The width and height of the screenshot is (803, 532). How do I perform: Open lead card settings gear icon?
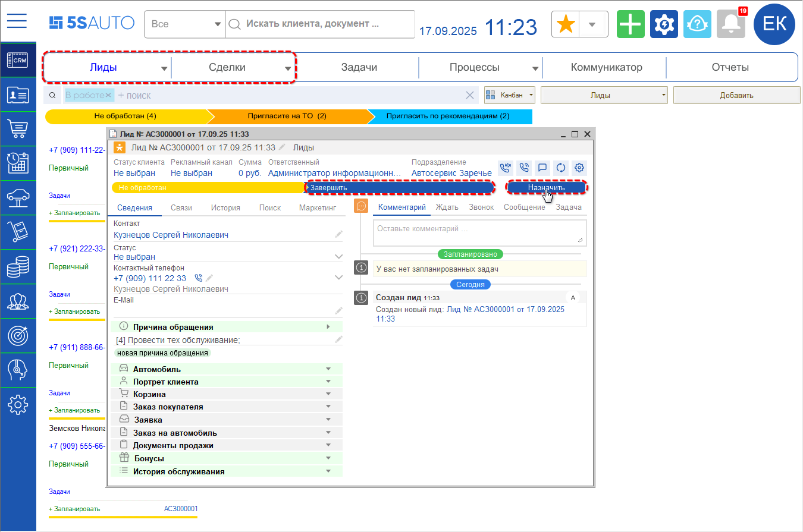(579, 168)
